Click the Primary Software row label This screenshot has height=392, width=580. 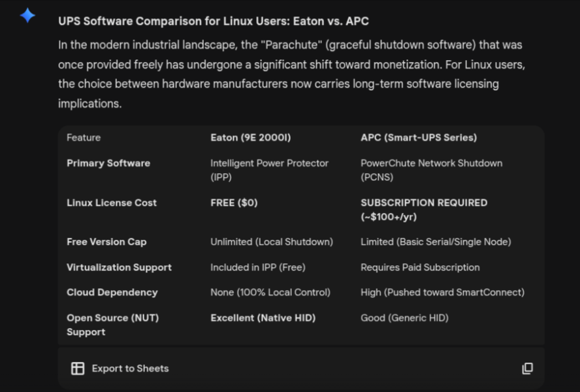(108, 163)
